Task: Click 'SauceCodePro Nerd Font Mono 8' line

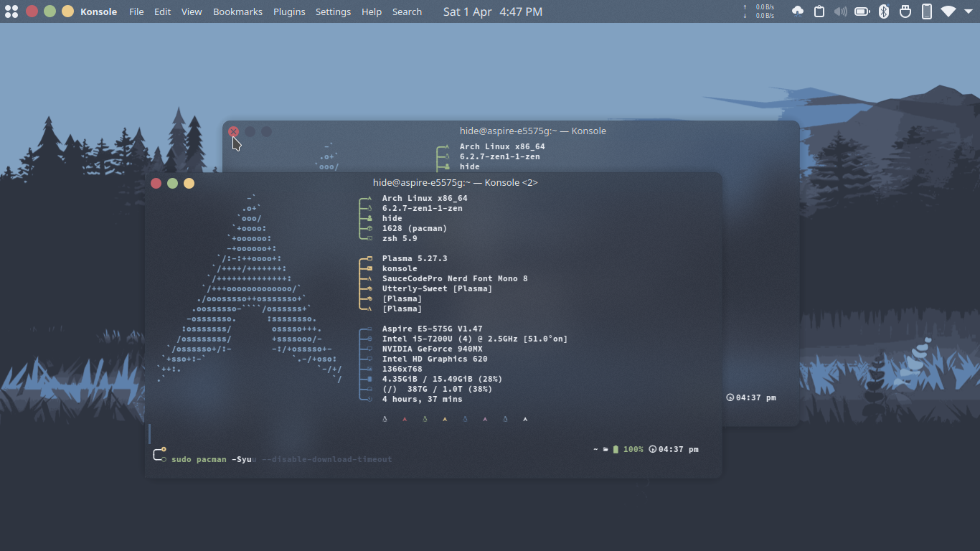Action: [x=455, y=278]
